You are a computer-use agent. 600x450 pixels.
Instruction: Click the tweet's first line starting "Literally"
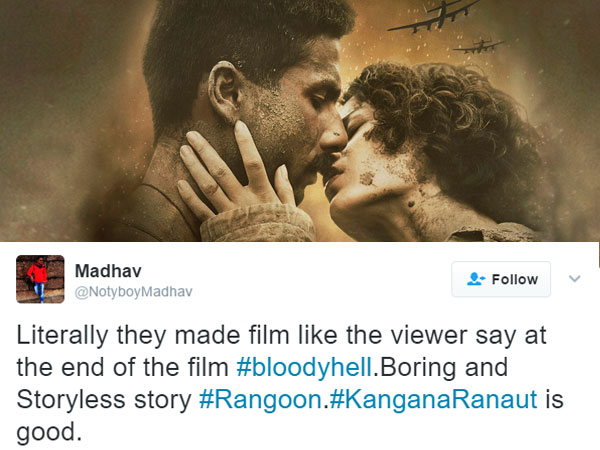281,336
